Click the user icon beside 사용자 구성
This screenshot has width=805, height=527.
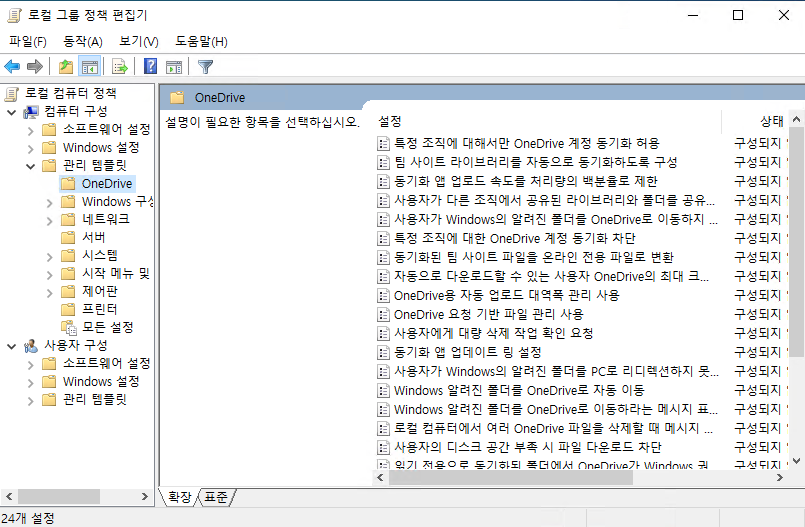click(31, 346)
